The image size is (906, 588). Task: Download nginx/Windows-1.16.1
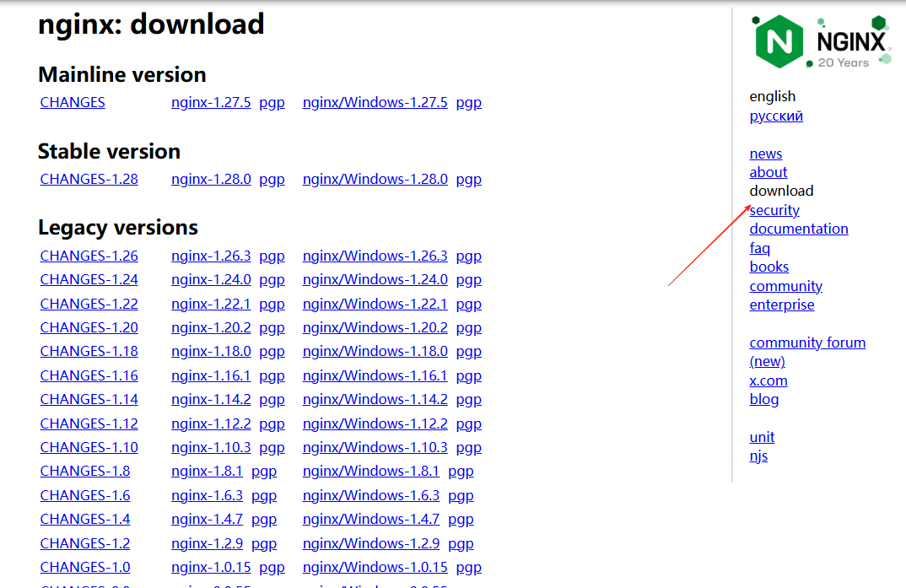[375, 375]
